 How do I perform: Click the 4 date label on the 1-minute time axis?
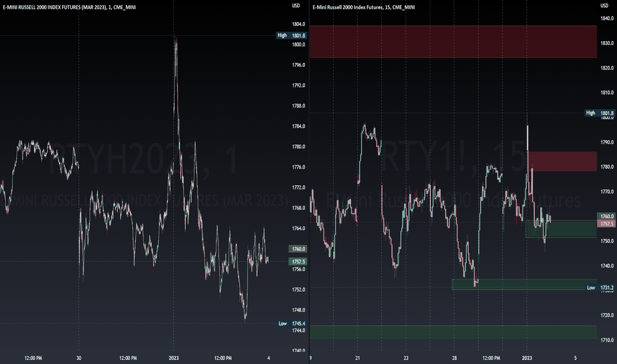click(x=269, y=358)
